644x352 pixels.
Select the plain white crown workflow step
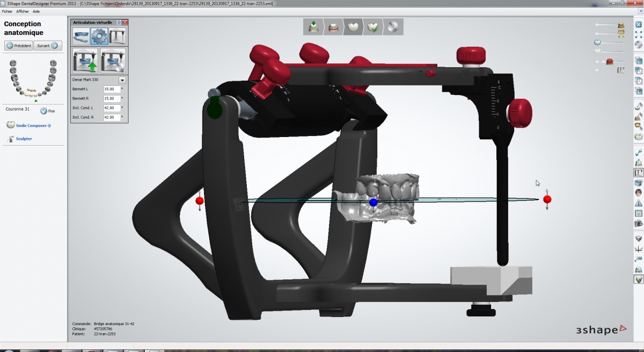tap(353, 26)
